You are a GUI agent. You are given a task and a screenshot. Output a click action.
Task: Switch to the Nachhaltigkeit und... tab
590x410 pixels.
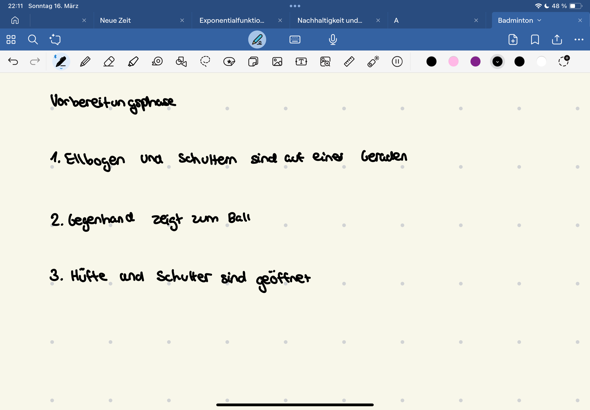click(x=330, y=21)
